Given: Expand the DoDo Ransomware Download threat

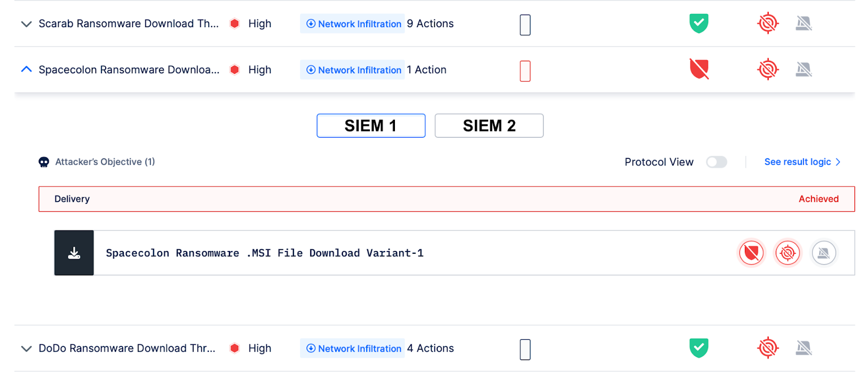Looking at the screenshot, I should (x=26, y=349).
